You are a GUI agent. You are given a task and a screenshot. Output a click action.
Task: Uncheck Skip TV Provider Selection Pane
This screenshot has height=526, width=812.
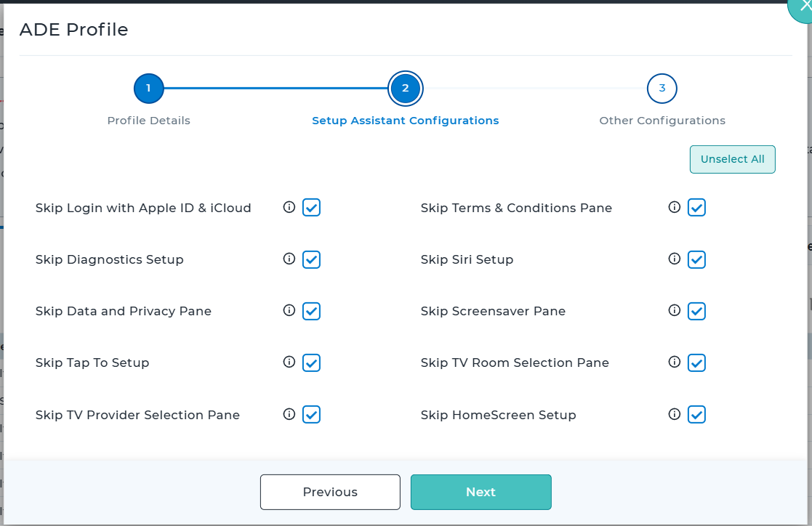[311, 414]
